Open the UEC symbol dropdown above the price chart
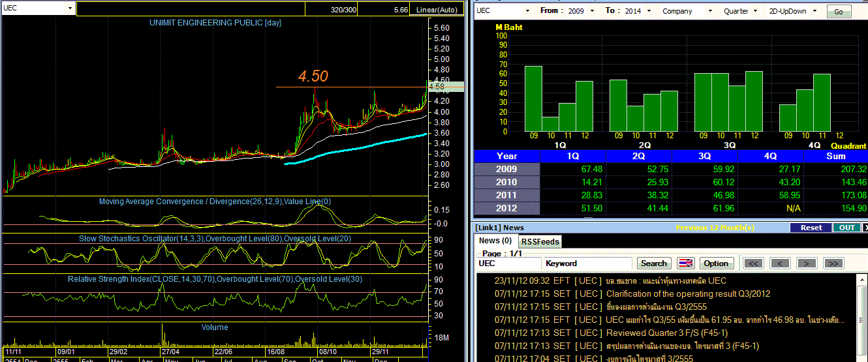Viewport: 868px width, 362px height. tap(69, 8)
